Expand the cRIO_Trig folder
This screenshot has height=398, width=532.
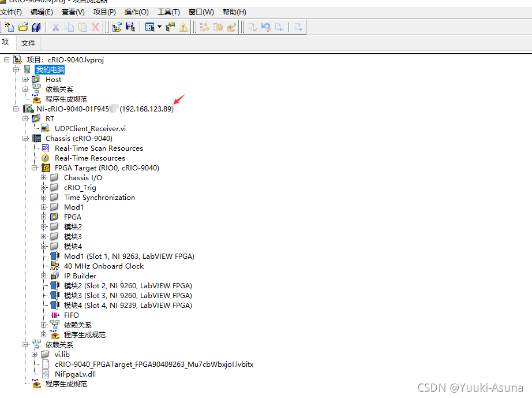[44, 188]
